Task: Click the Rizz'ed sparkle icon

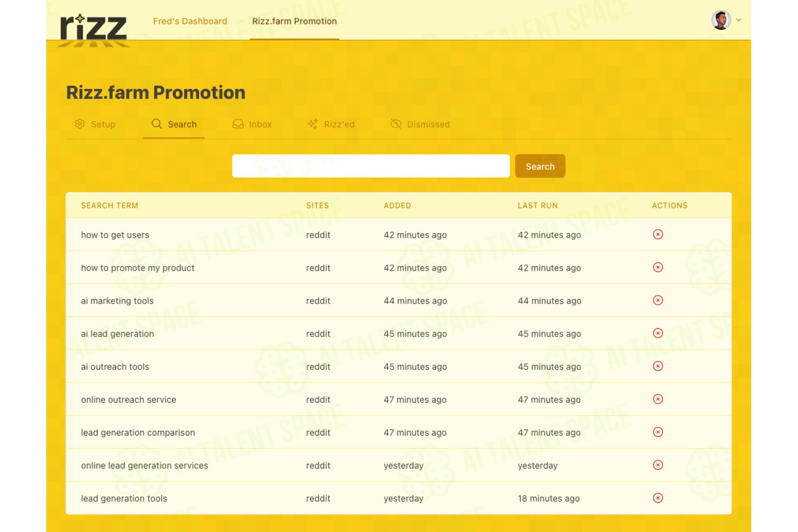Action: pos(313,124)
